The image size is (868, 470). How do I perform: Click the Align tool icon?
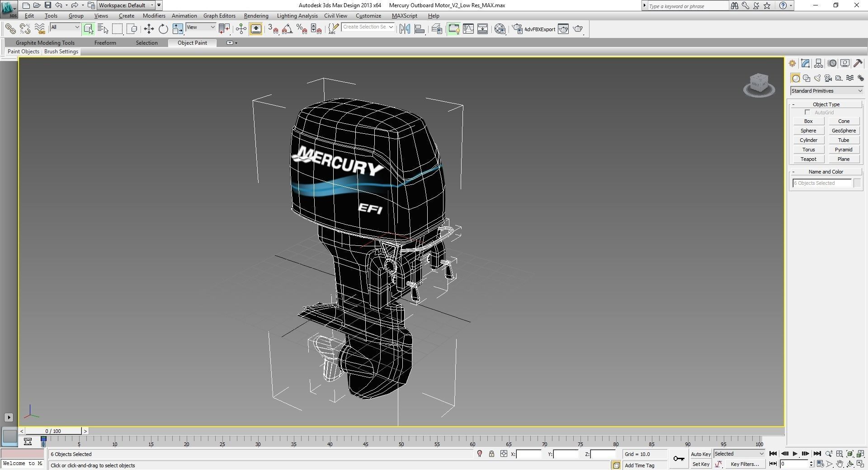420,29
